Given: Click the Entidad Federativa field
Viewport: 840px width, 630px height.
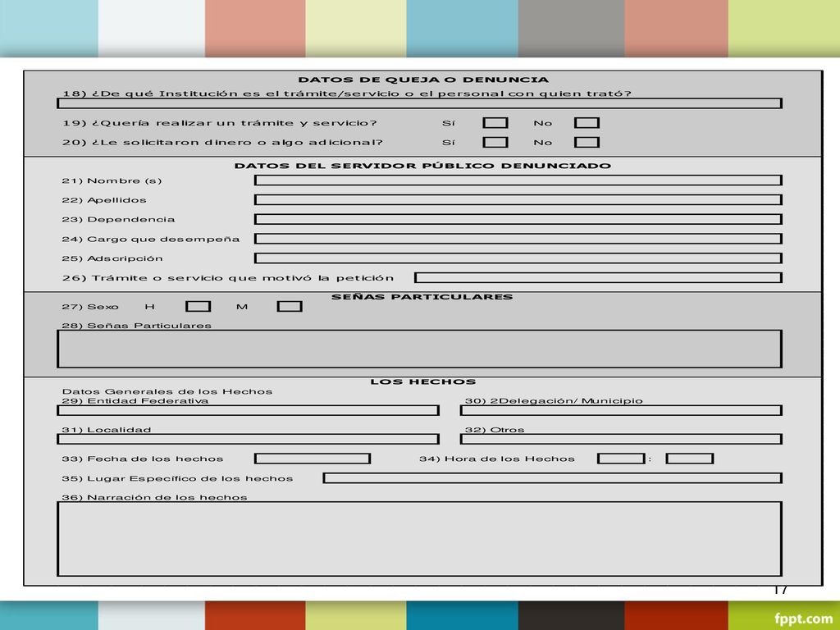Looking at the screenshot, I should (x=248, y=410).
